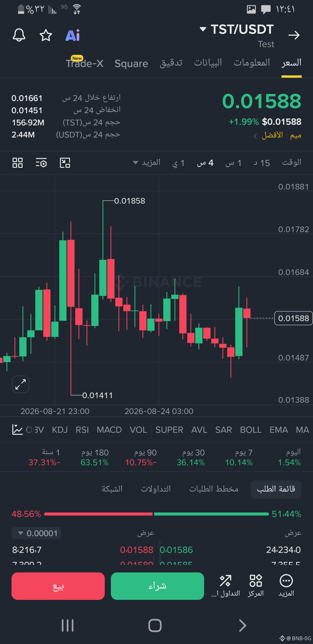Screen dimensions: 313x644
Task: Open the Square tab
Action: pos(132,64)
